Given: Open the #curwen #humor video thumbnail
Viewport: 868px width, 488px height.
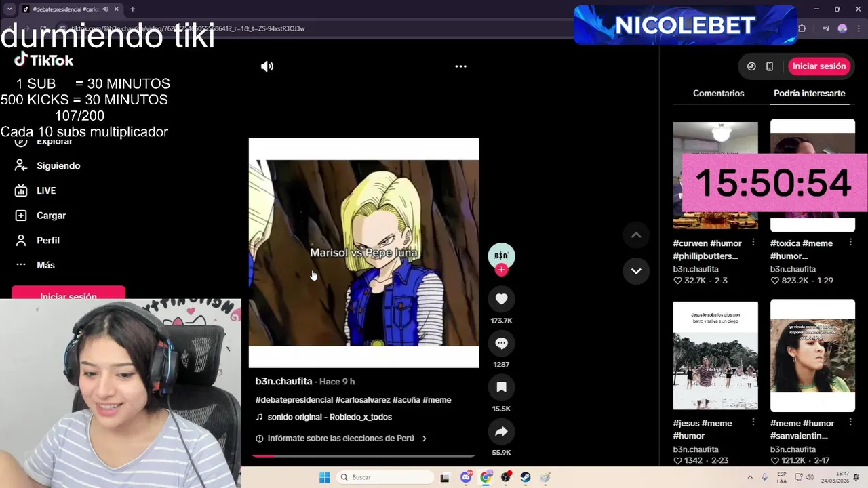Looking at the screenshot, I should click(x=715, y=175).
